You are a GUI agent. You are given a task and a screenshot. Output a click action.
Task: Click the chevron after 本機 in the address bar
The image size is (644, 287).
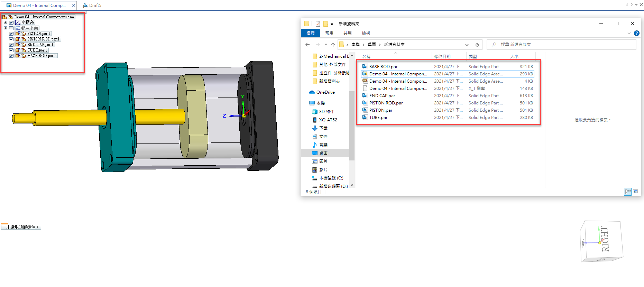364,45
